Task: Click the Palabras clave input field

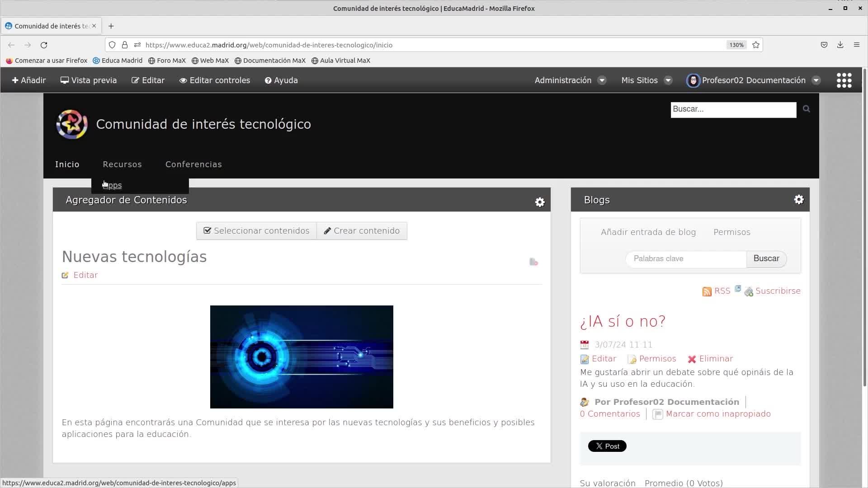Action: click(685, 259)
